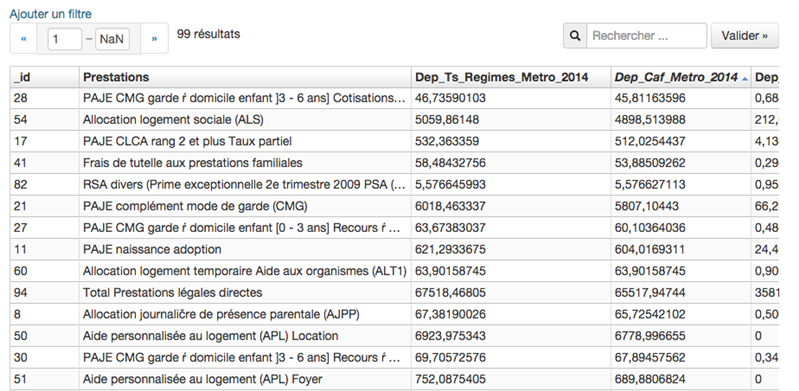The height and width of the screenshot is (391, 799).
Task: Click the sort arrow on Dep_Caf_Metro_2014
Action: click(x=745, y=79)
